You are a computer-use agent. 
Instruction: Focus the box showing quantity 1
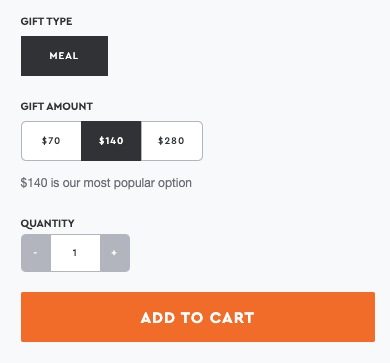[75, 253]
